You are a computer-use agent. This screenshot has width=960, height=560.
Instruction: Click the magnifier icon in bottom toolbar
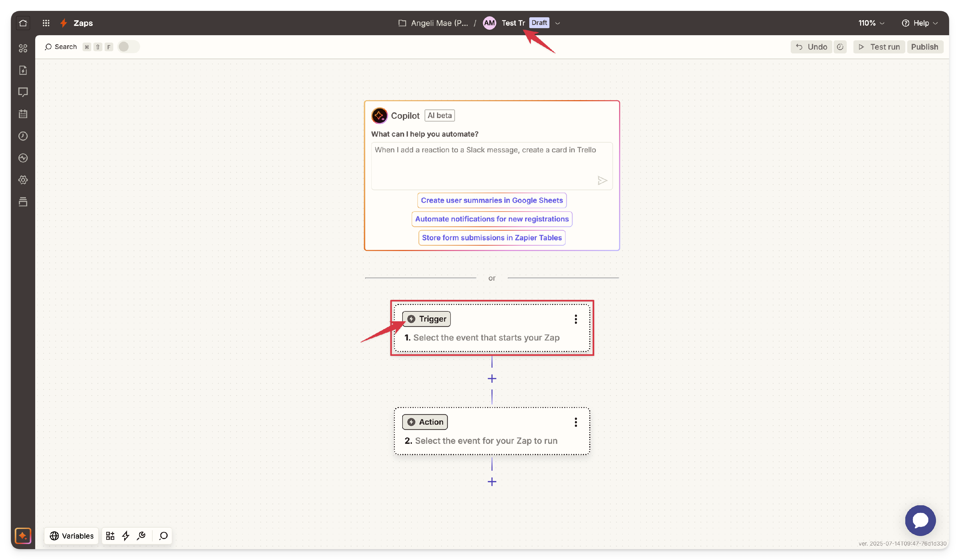point(164,536)
